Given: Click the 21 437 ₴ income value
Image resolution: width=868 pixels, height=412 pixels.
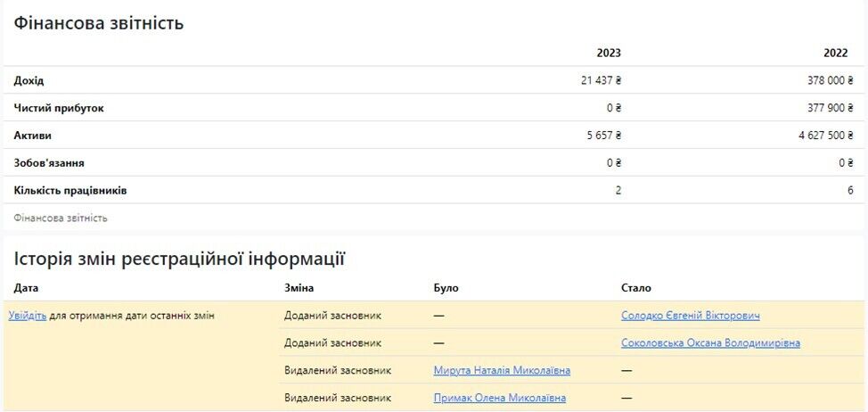Looking at the screenshot, I should point(602,81).
